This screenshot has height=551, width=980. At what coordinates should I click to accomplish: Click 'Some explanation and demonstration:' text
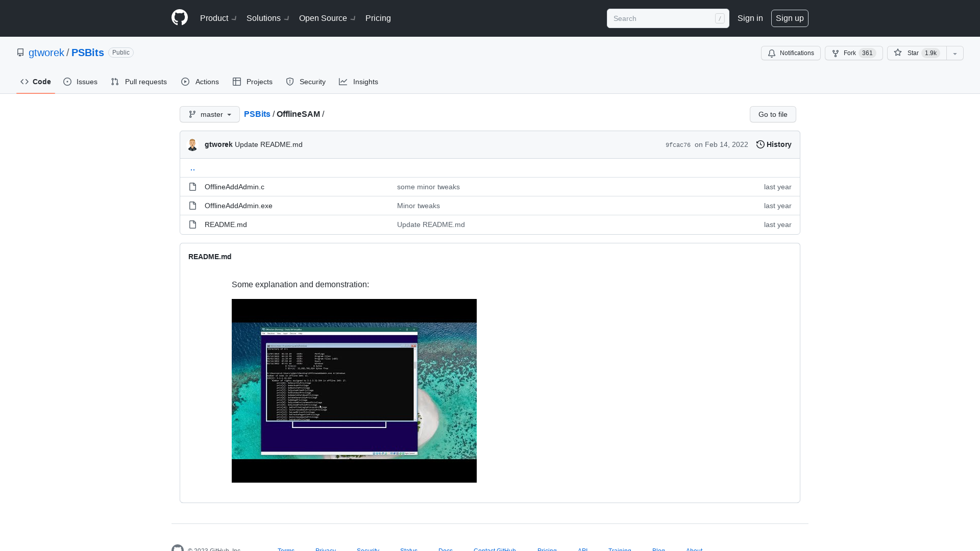(x=300, y=284)
